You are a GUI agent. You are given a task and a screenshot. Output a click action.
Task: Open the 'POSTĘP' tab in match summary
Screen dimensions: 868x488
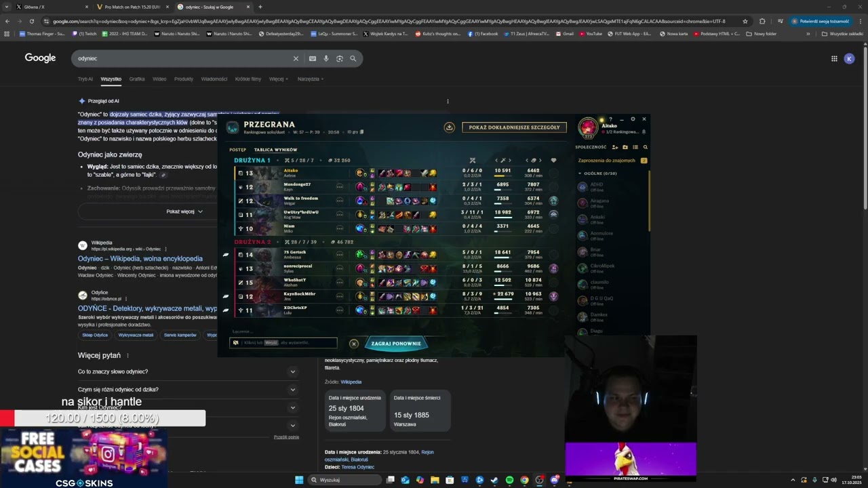point(237,150)
